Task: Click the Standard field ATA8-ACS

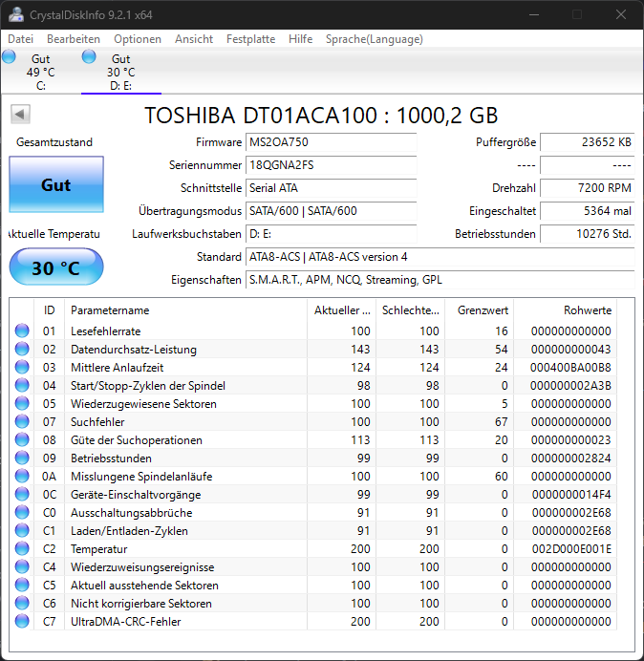Action: 440,257
